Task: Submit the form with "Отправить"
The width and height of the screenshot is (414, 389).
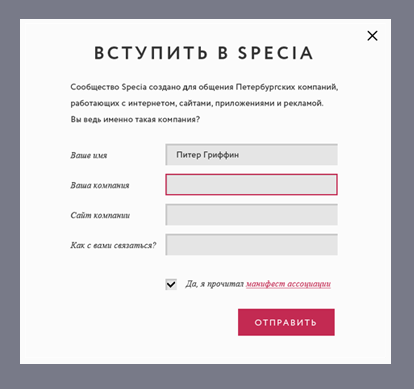Action: pos(286,322)
